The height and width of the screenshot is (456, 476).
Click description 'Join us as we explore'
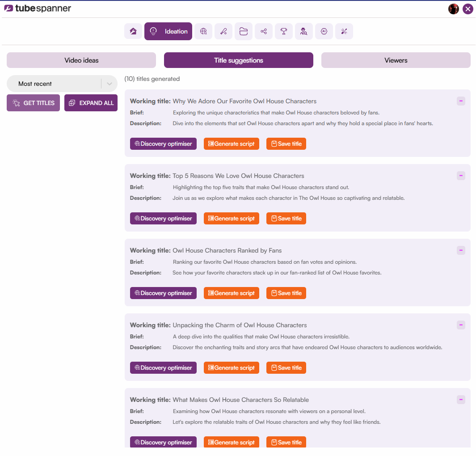(289, 198)
